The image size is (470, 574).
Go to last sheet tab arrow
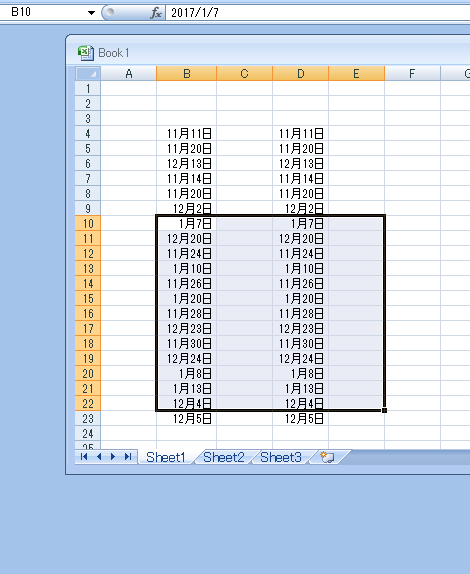(x=128, y=456)
